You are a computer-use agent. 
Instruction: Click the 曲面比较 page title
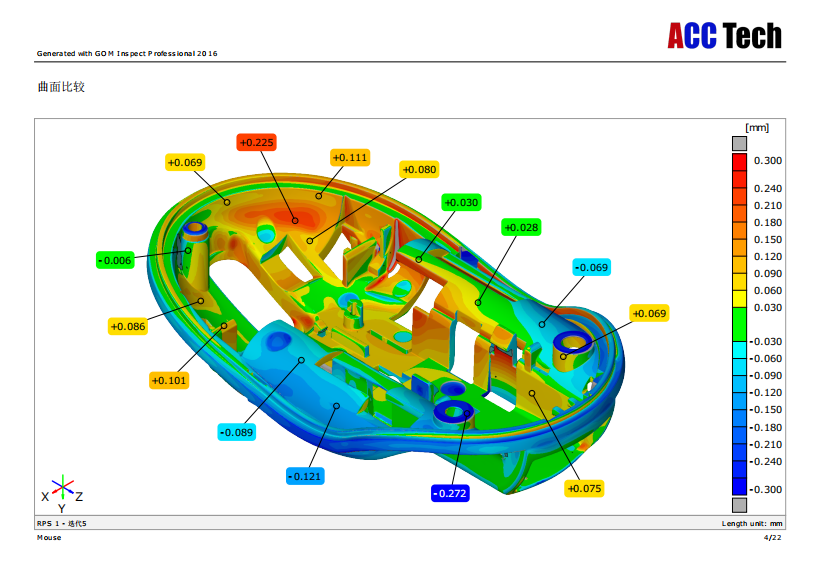[x=61, y=88]
